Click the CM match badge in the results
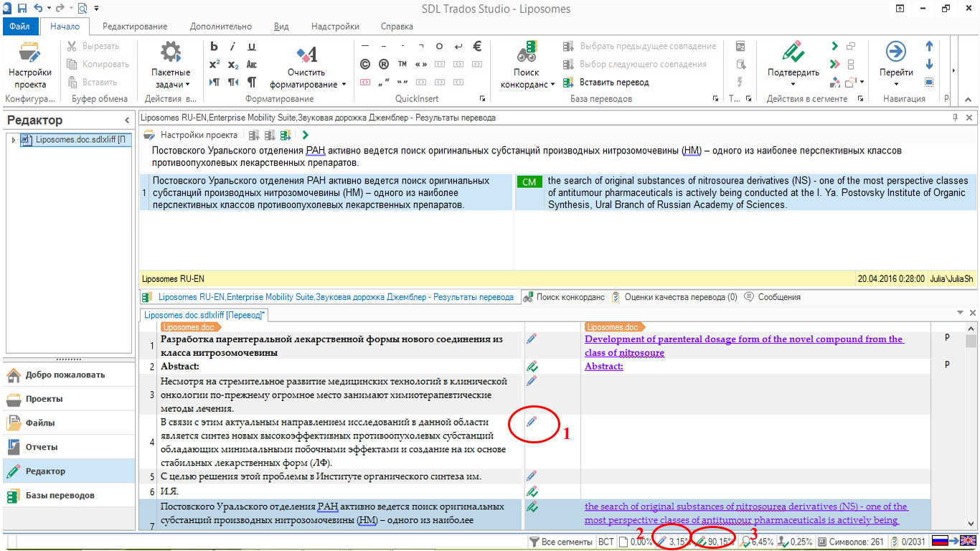 [x=529, y=182]
